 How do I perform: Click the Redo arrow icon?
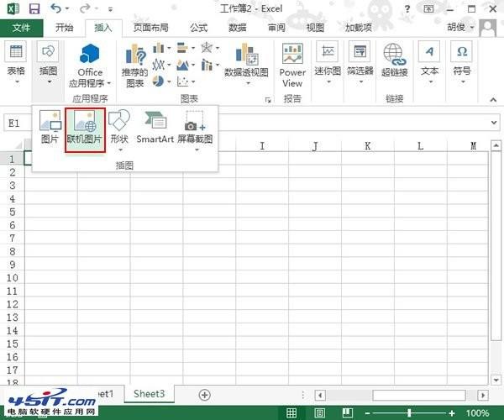click(85, 8)
